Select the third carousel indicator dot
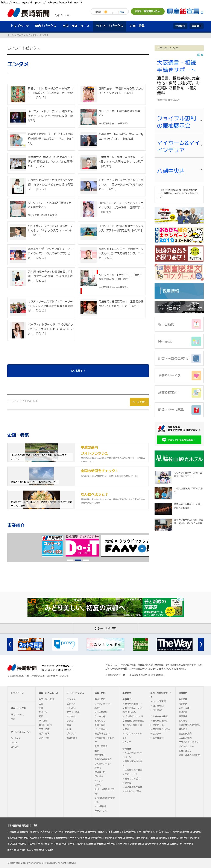 86,560
